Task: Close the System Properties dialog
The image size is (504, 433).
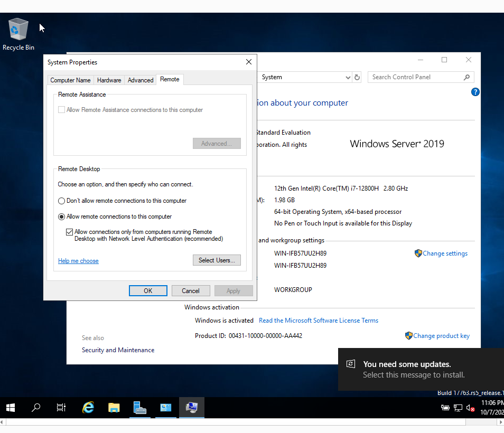Action: point(248,62)
